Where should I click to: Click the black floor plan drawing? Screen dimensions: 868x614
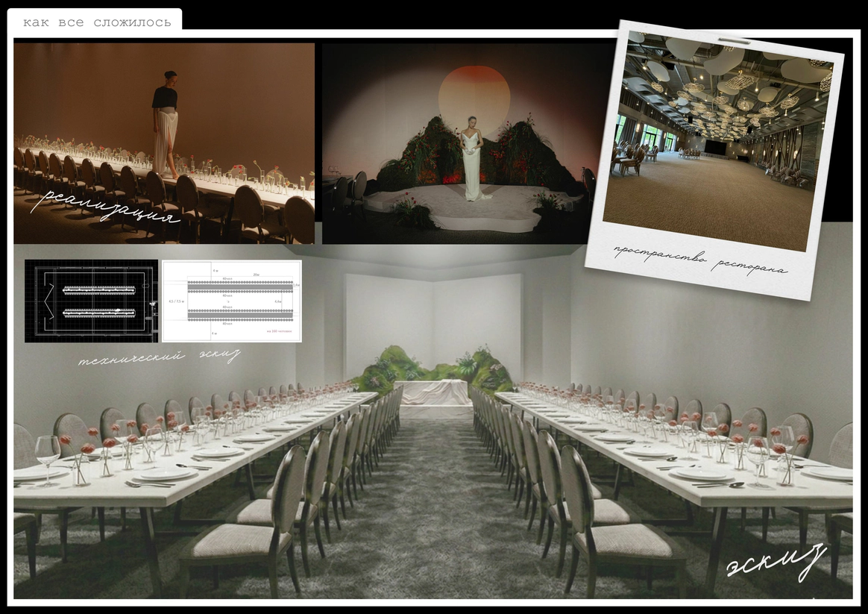click(91, 301)
